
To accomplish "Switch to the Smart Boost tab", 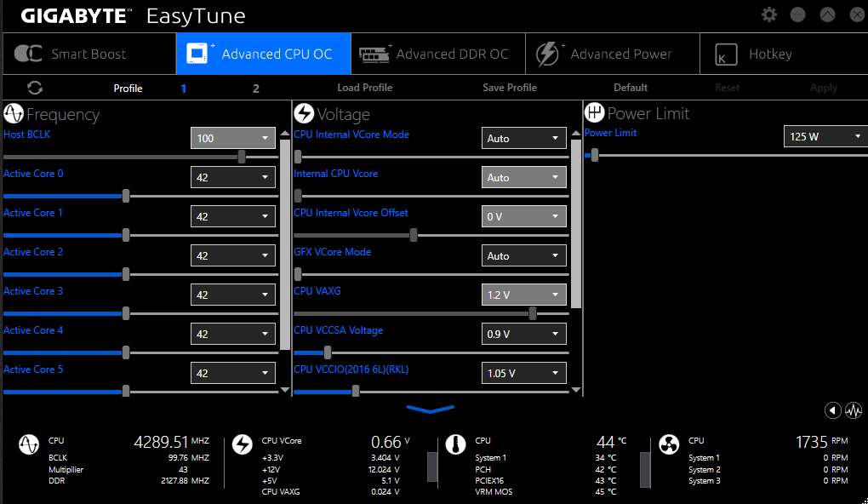I will coord(89,54).
